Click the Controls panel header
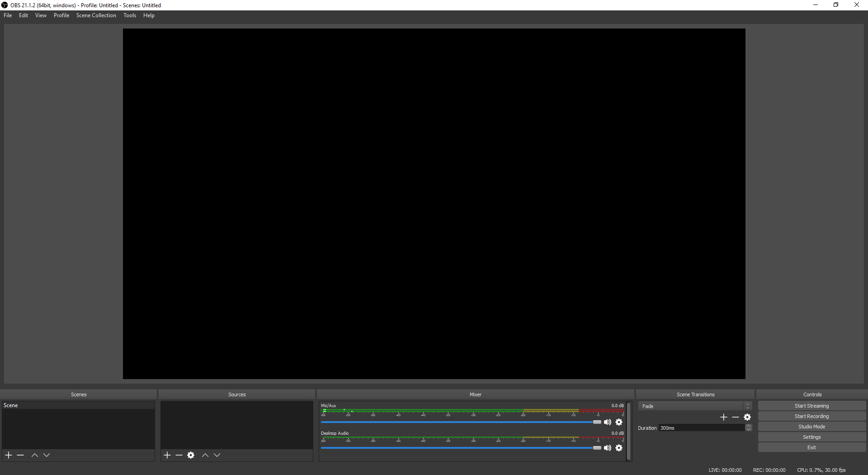Viewport: 868px width, 475px height. pyautogui.click(x=812, y=394)
